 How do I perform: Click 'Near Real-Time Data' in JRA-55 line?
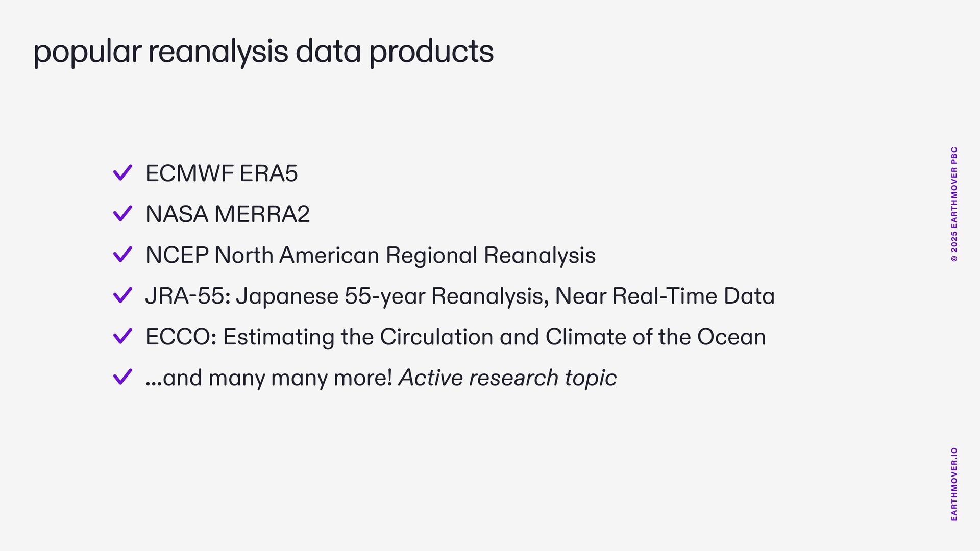pyautogui.click(x=665, y=296)
